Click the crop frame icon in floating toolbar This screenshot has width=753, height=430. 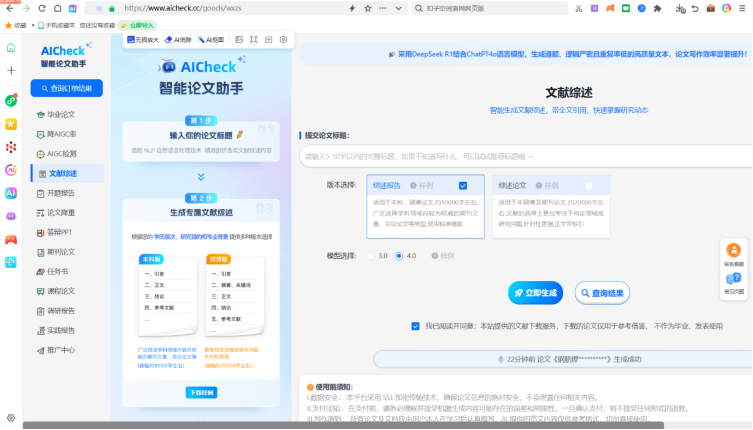coord(254,39)
